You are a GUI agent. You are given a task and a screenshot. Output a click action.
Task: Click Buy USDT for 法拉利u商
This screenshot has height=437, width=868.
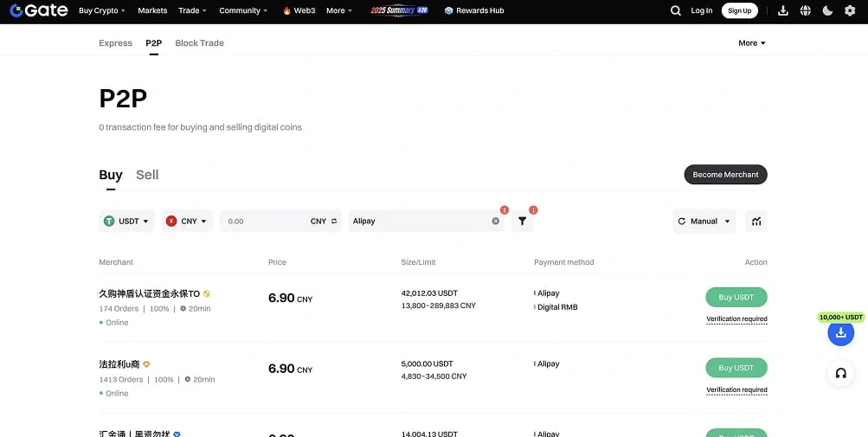pos(736,368)
